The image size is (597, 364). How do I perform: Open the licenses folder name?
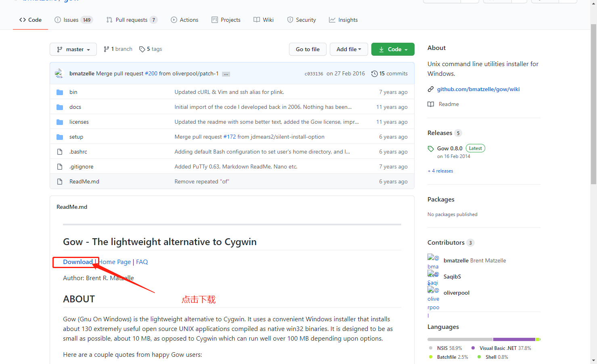[x=79, y=122]
